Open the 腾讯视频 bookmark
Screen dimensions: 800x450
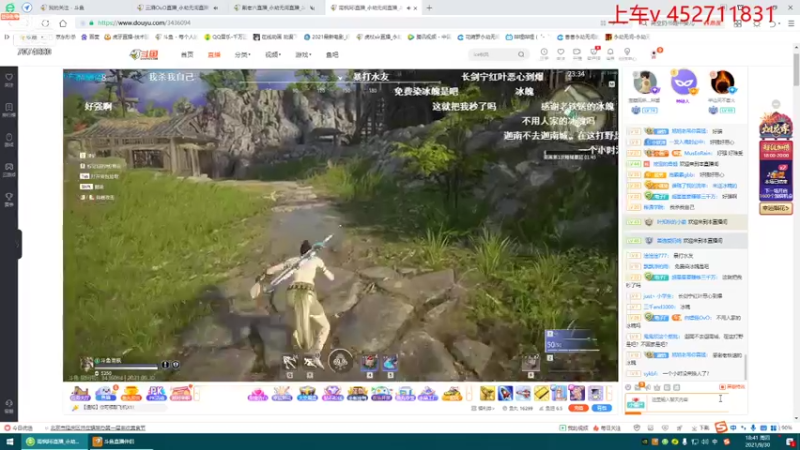click(429, 37)
